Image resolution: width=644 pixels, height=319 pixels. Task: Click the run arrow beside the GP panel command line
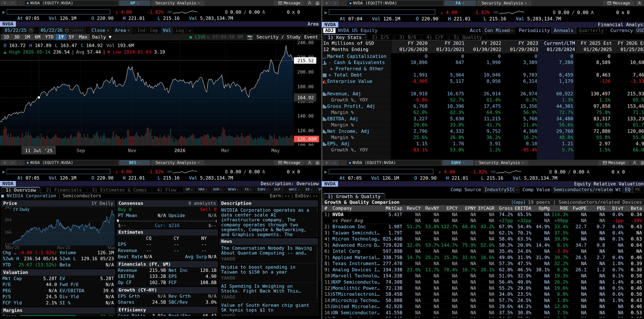tap(4, 12)
